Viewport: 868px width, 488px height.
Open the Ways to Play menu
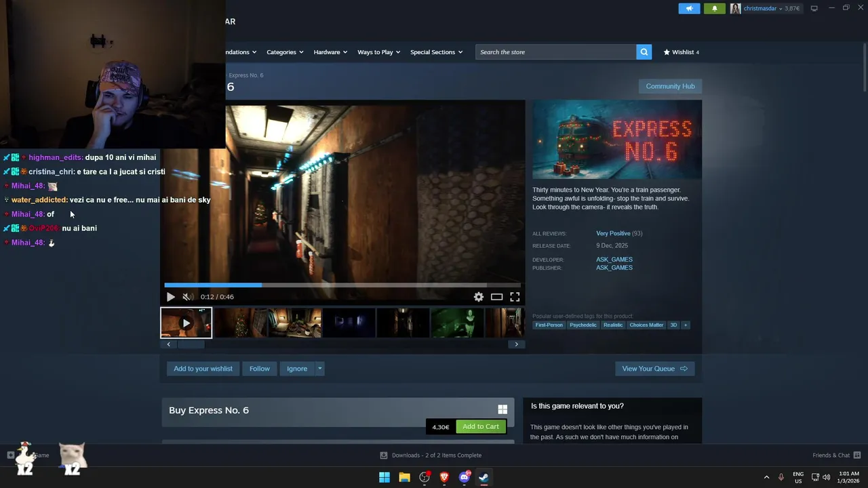[x=378, y=52]
